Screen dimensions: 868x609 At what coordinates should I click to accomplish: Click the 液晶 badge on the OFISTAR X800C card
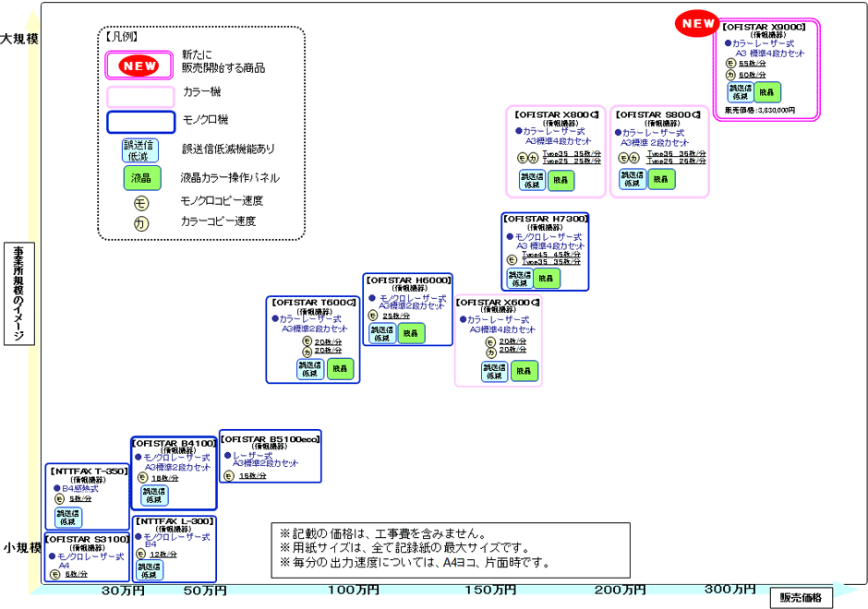(561, 180)
